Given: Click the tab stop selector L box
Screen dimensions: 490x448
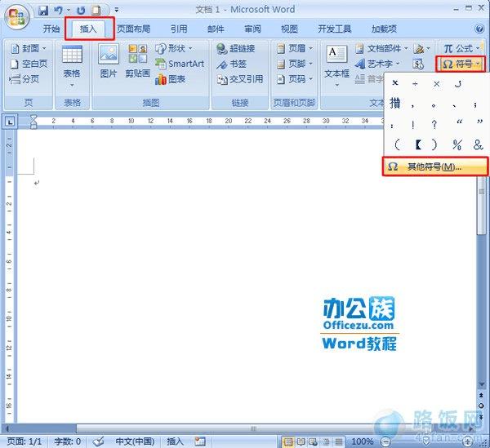Looking at the screenshot, I should coord(10,122).
